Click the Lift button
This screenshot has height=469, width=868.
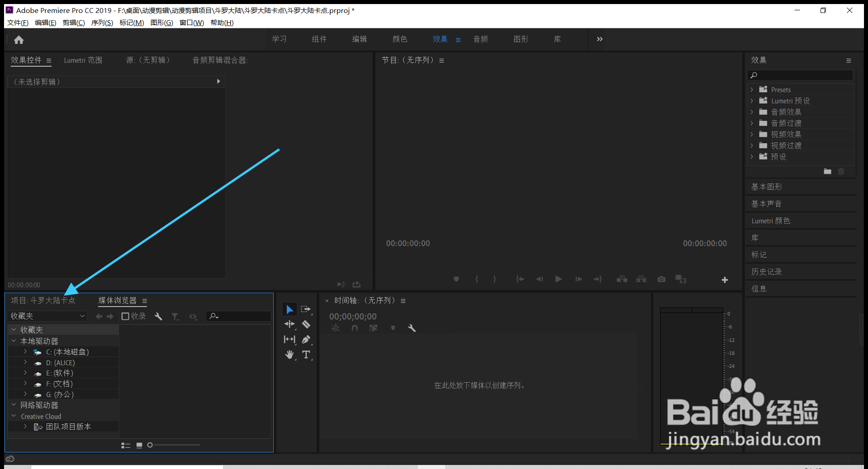[622, 279]
